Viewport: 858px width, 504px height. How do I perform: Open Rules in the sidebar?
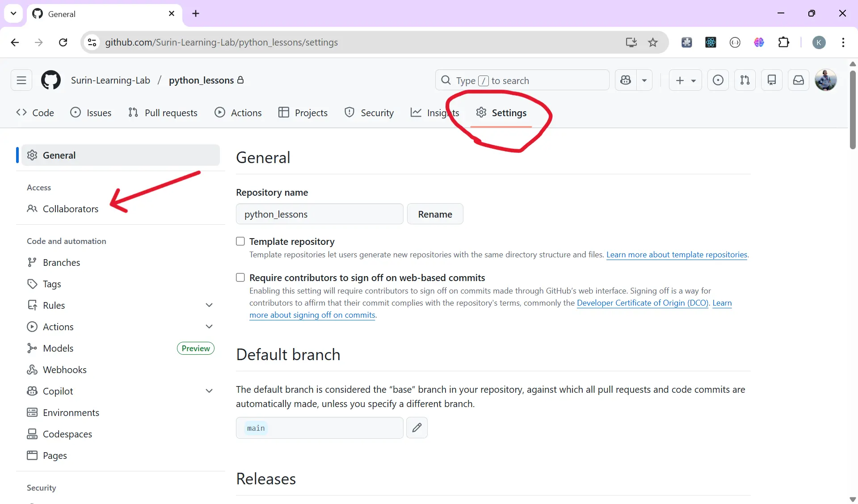pyautogui.click(x=54, y=305)
